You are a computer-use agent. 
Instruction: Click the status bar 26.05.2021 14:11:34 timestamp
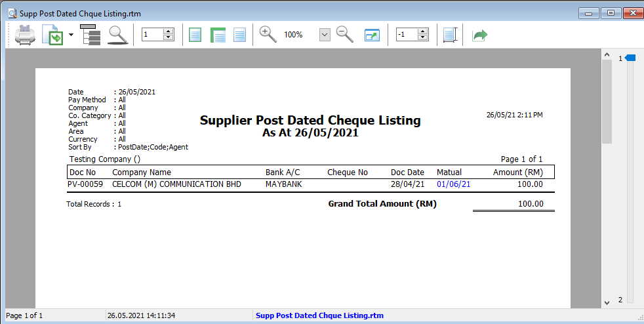point(141,315)
